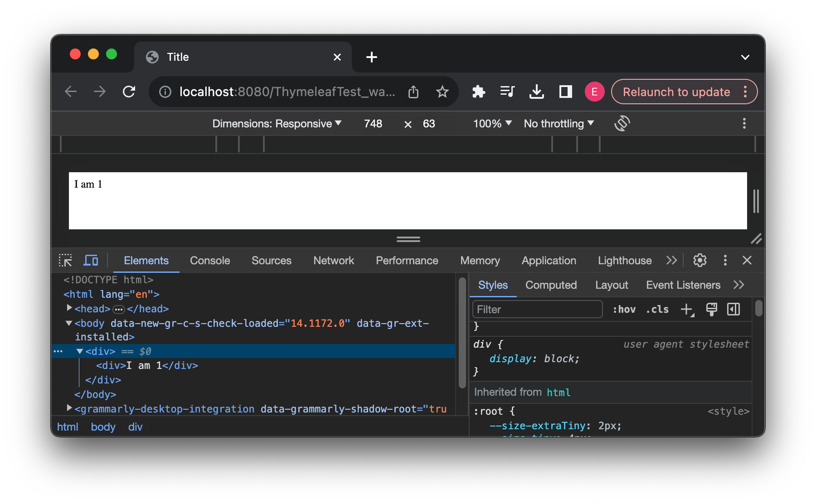Toggle the device emulation toolbar

click(91, 260)
